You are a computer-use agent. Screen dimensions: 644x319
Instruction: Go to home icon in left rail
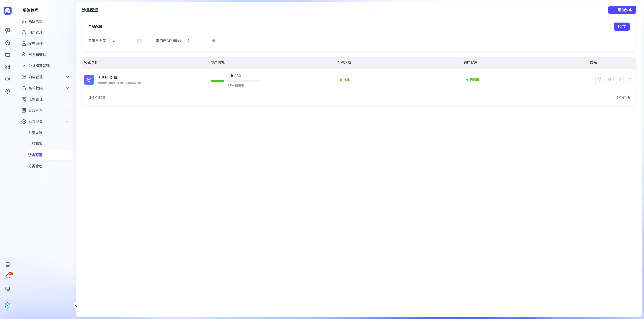pos(7,43)
